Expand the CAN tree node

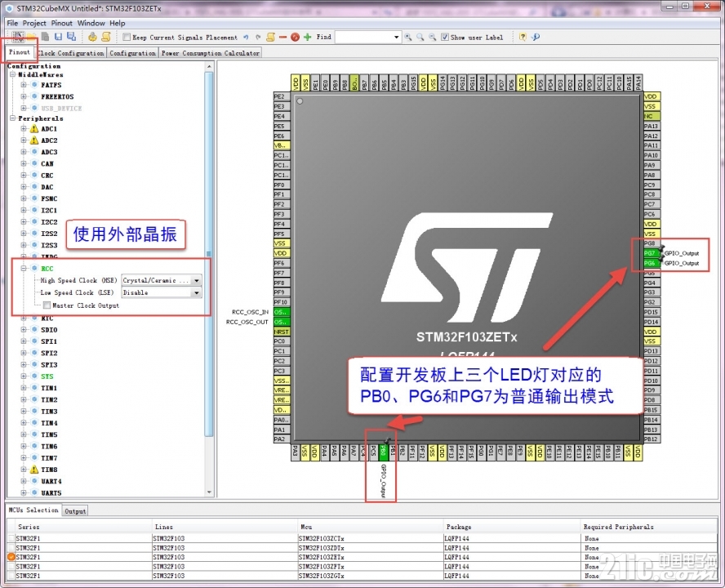pos(24,164)
